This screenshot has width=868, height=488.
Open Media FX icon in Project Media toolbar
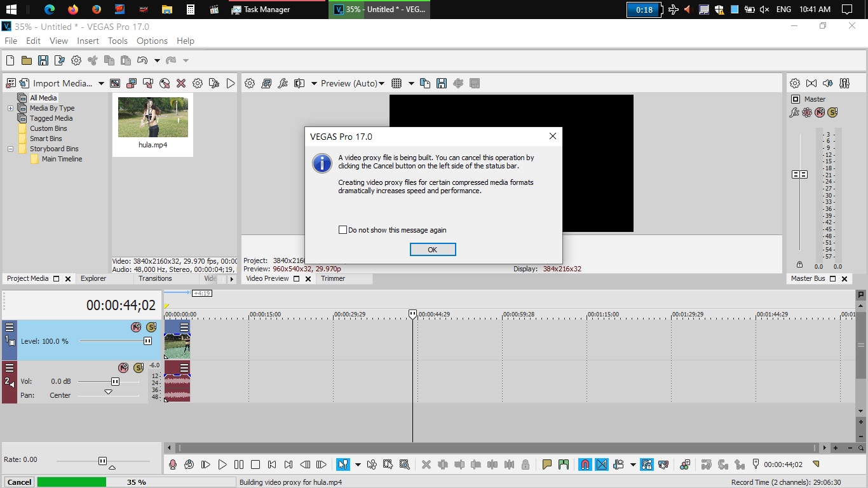pyautogui.click(x=214, y=83)
